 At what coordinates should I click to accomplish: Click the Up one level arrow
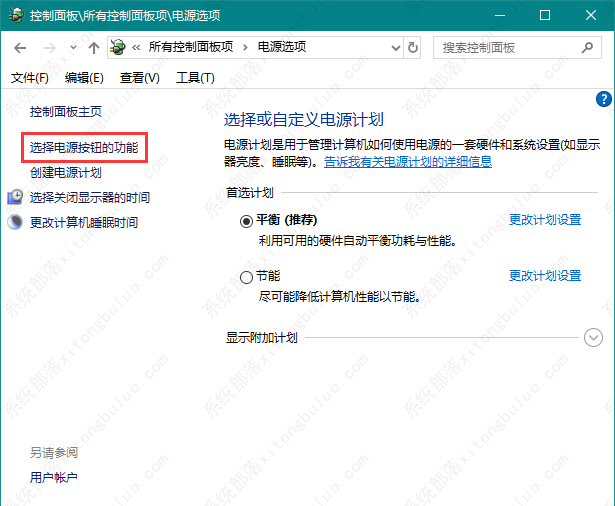[x=93, y=48]
